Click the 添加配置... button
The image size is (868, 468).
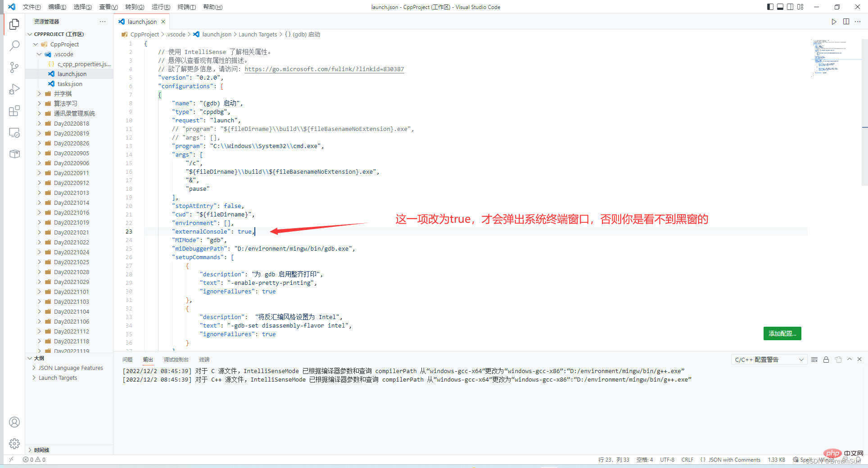click(x=782, y=333)
